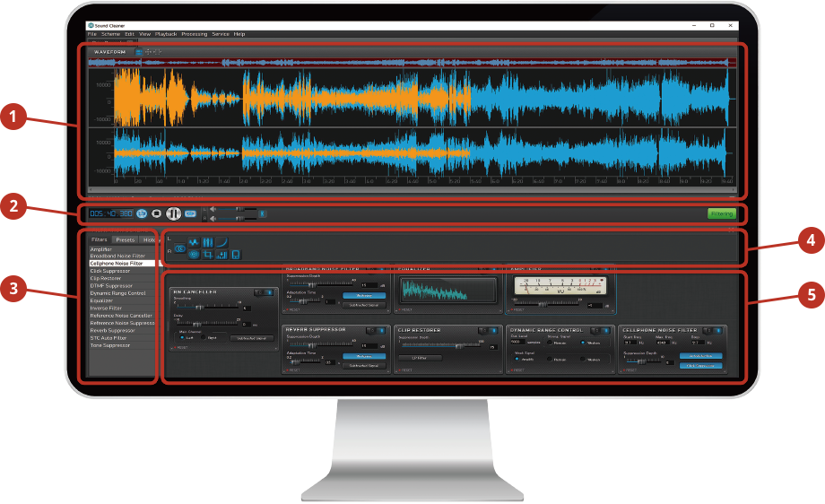Viewport: 825px width, 504px height.
Task: Click the loop playback icon beside the time display
Action: (142, 213)
